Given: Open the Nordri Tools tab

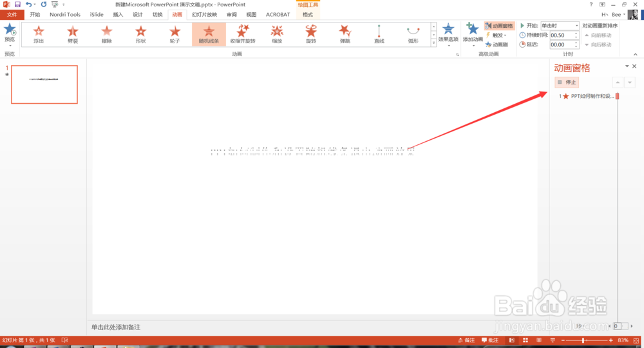Looking at the screenshot, I should [65, 14].
